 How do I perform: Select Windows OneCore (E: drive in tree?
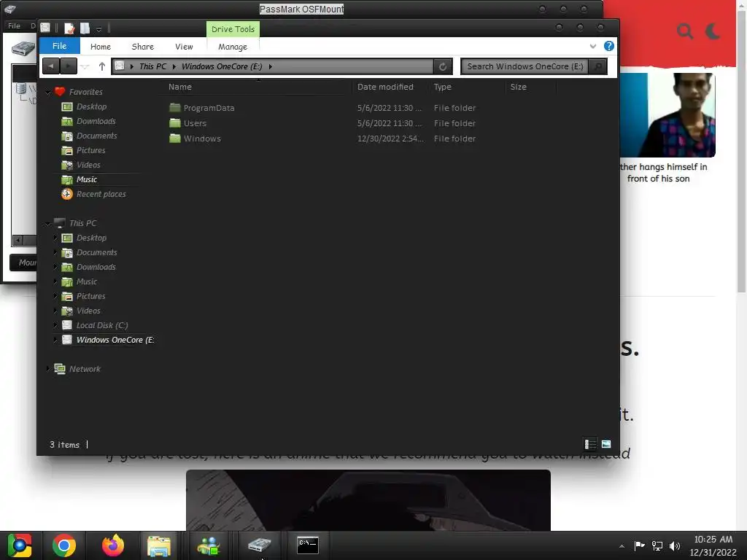point(115,340)
